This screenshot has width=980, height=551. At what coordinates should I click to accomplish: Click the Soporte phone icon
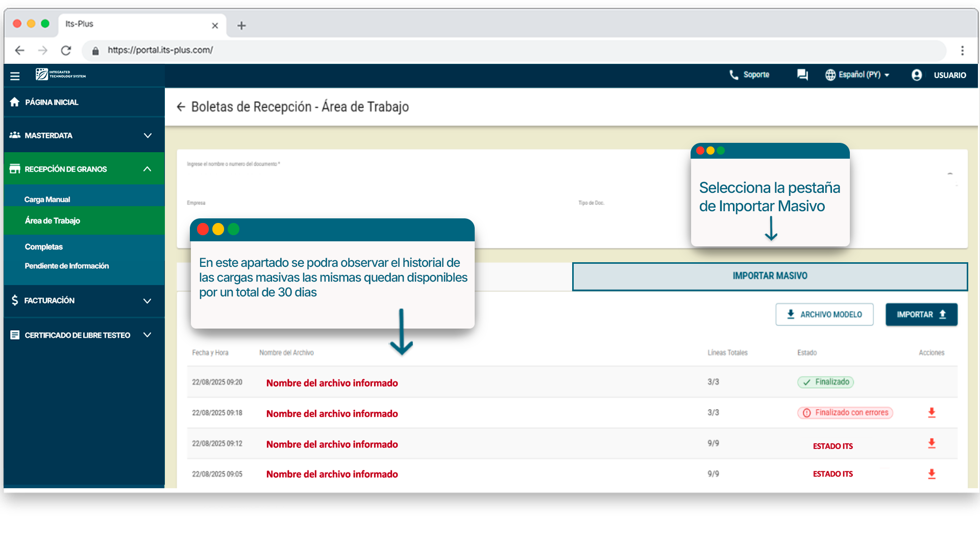point(734,75)
